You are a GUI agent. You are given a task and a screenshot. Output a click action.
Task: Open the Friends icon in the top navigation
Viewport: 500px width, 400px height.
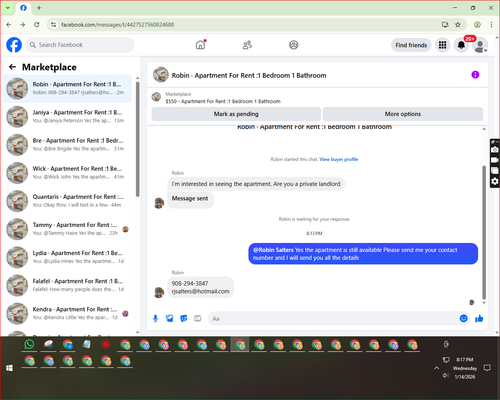point(247,45)
